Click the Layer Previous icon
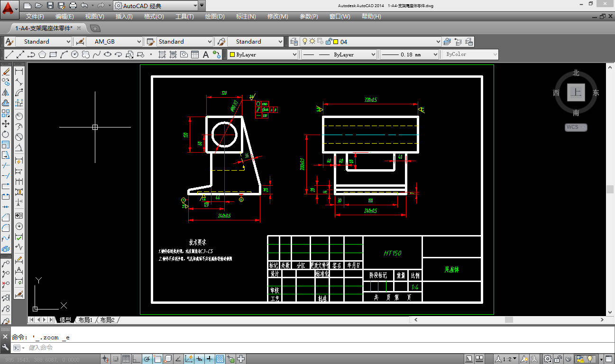This screenshot has height=364, width=615. [x=458, y=42]
